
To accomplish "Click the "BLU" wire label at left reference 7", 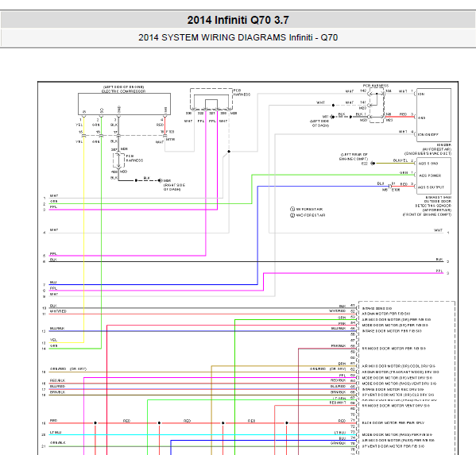I will pyautogui.click(x=53, y=283).
